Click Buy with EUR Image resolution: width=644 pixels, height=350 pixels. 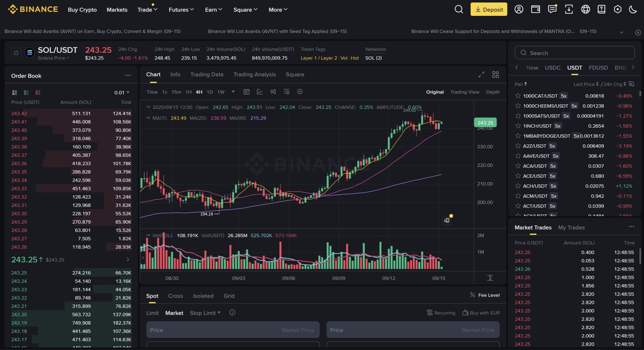[x=481, y=313]
